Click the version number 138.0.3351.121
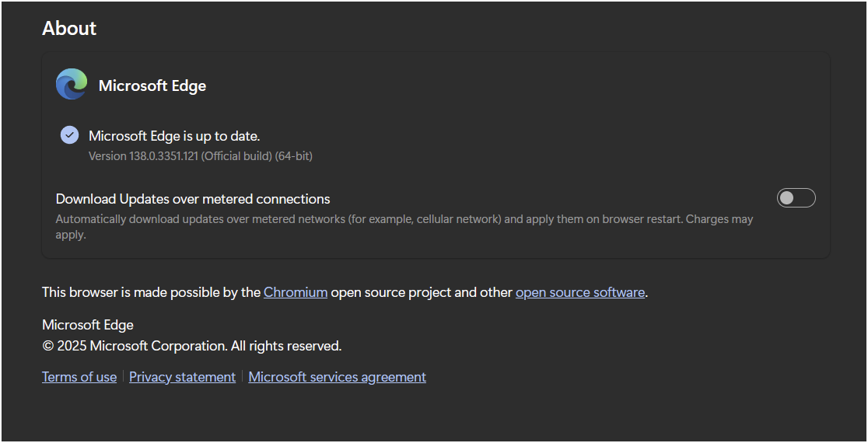This screenshot has height=443, width=868. [164, 156]
